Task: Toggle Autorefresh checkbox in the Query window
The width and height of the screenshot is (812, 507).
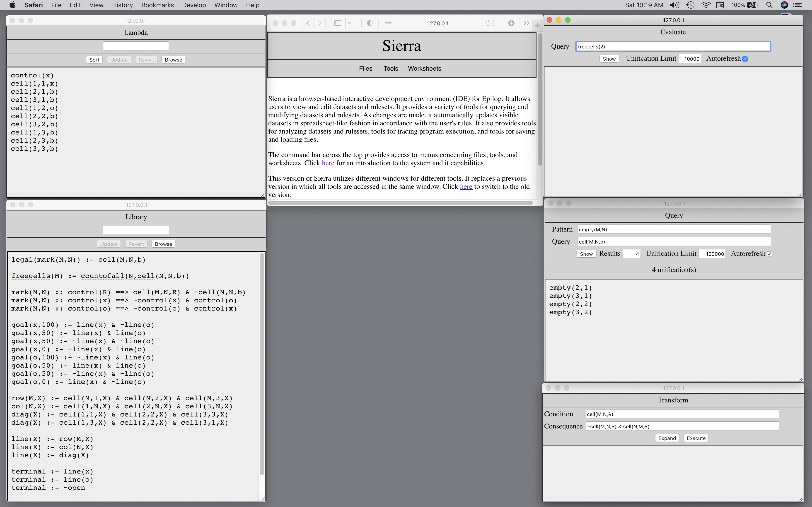Action: point(769,254)
